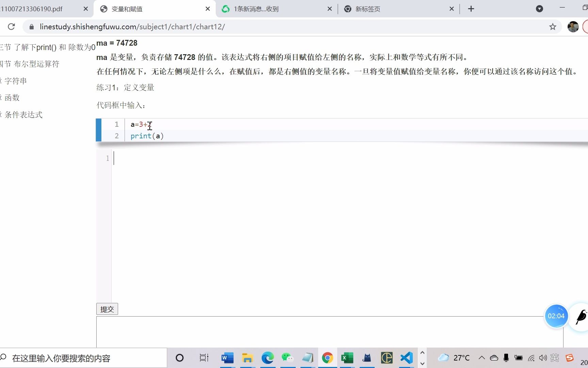This screenshot has width=588, height=368.
Task: Launch WeChat from the taskbar
Action: point(287,358)
